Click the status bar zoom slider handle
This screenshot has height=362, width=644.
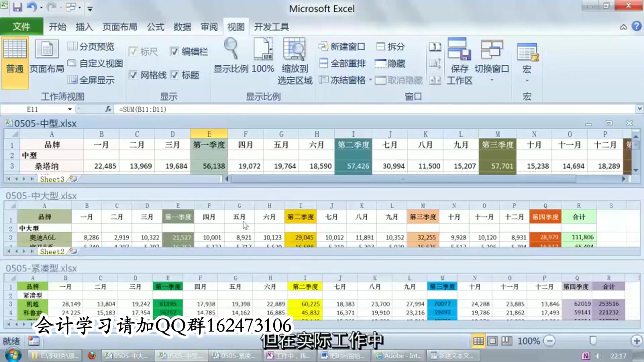click(x=593, y=341)
